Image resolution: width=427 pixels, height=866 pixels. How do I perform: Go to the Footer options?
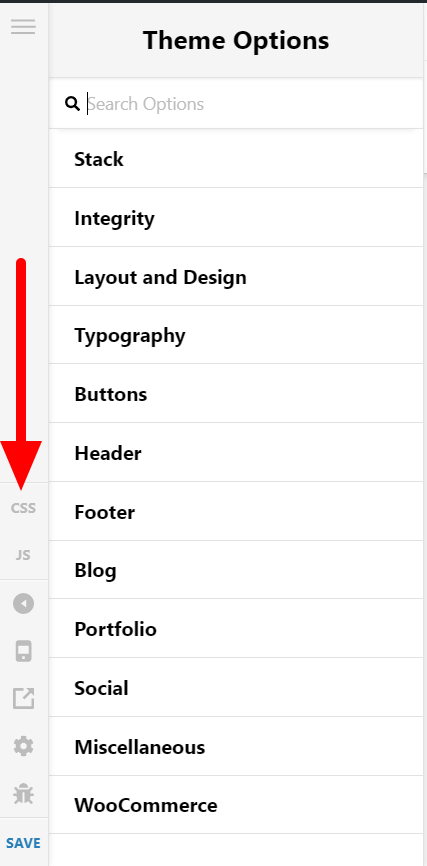(236, 511)
